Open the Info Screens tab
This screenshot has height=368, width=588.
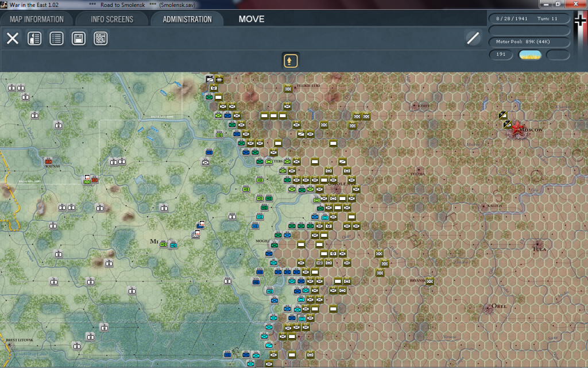pyautogui.click(x=112, y=19)
